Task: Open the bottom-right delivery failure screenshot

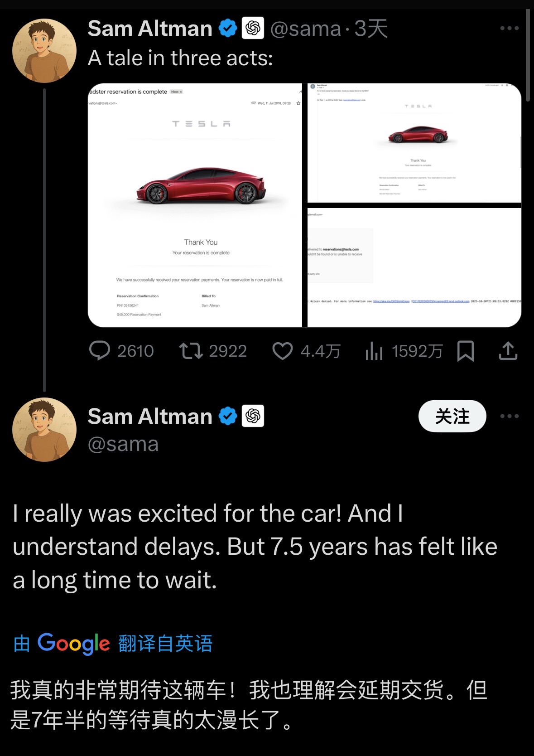Action: (414, 267)
